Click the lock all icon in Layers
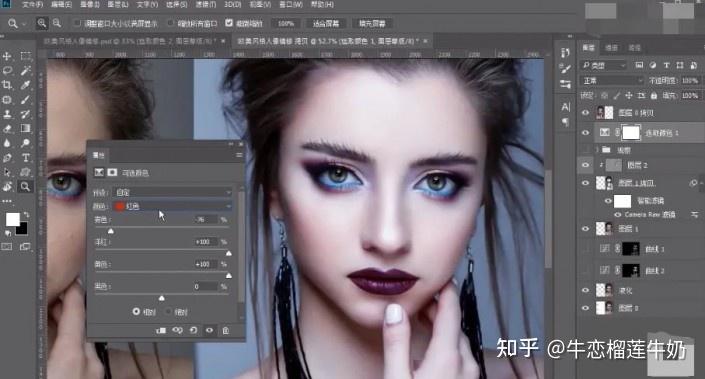This screenshot has width=705, height=379. point(654,95)
